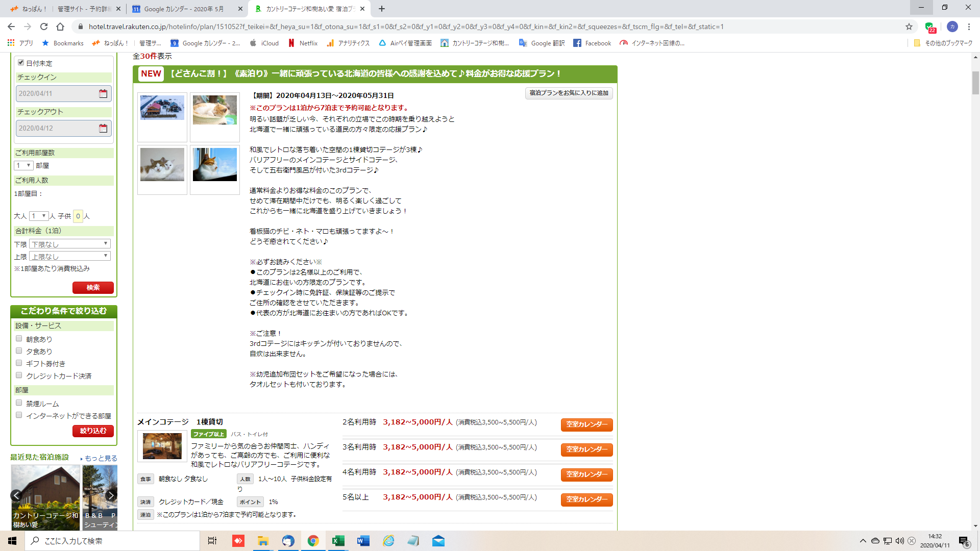Click the green extension icon with badge 22

click(x=930, y=27)
